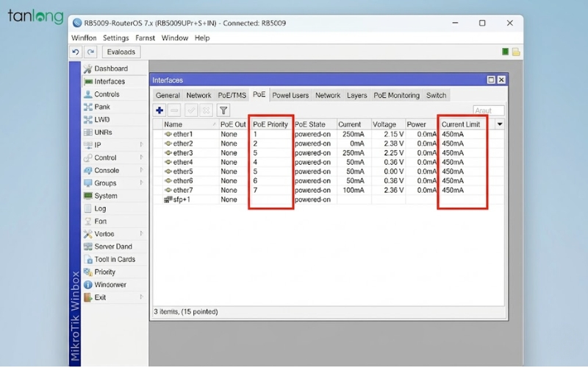Screen dimensions: 588x368
Task: Click the redo arrow in toolbar
Action: (90, 52)
